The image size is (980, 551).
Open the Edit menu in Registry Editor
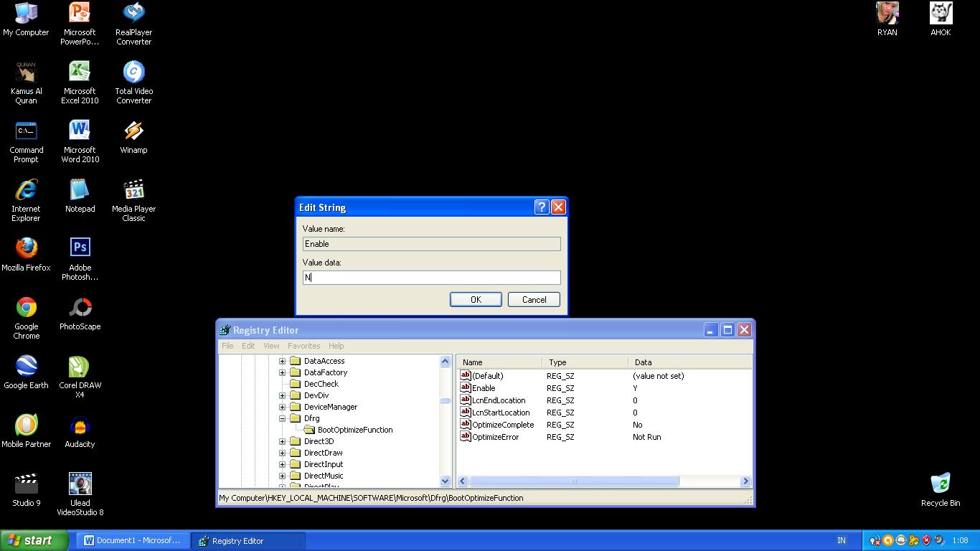pyautogui.click(x=248, y=345)
